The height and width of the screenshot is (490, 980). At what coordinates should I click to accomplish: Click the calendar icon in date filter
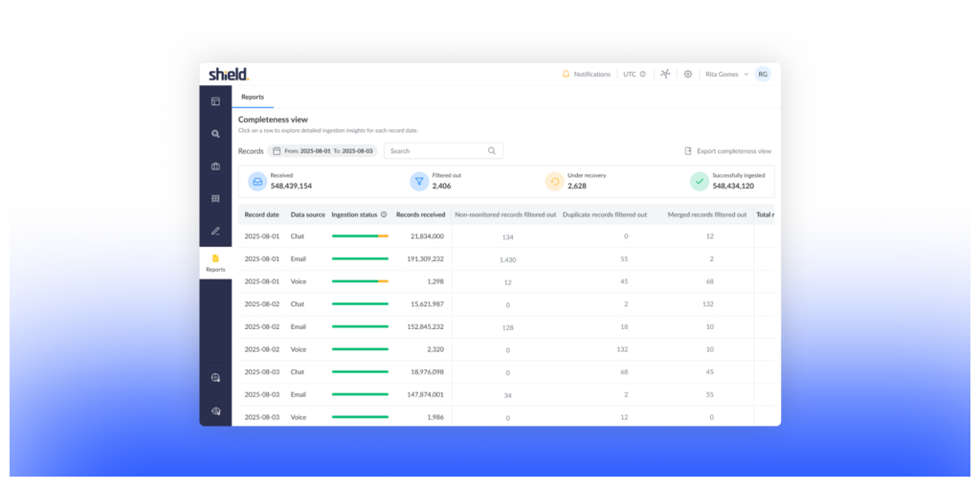277,151
